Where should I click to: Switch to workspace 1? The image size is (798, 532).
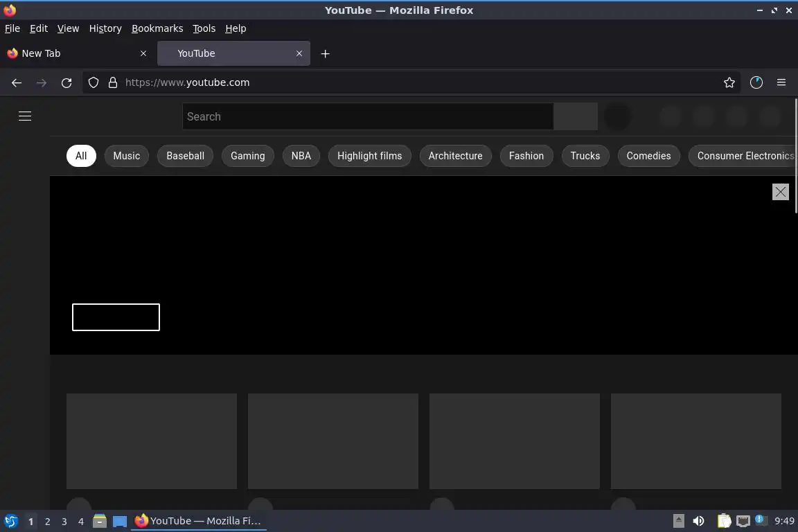click(x=30, y=522)
